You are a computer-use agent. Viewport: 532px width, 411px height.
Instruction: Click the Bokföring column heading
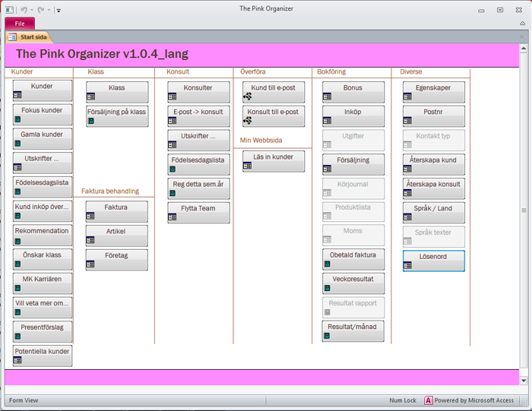point(331,71)
